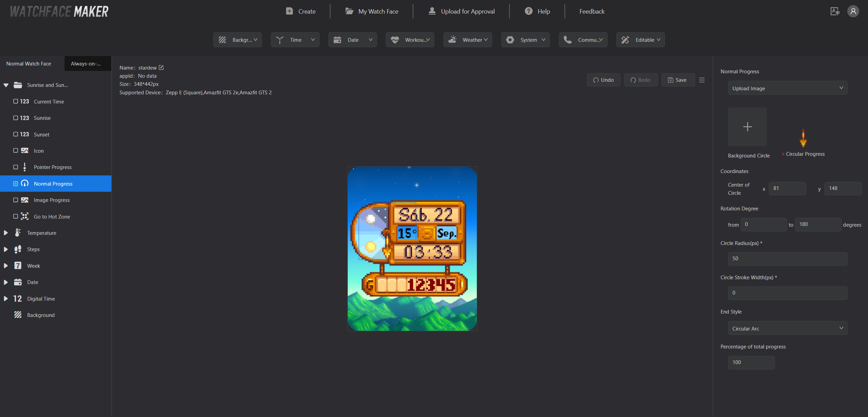
Task: Toggle the Pointer Progress layer checkbox
Action: [x=16, y=167]
